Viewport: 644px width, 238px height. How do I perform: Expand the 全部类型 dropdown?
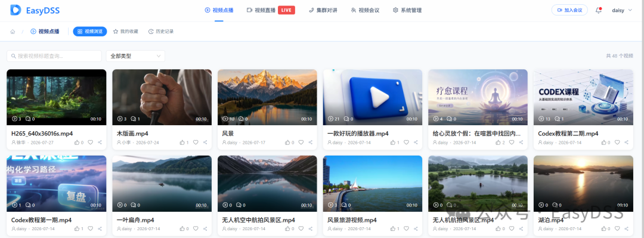pos(135,56)
